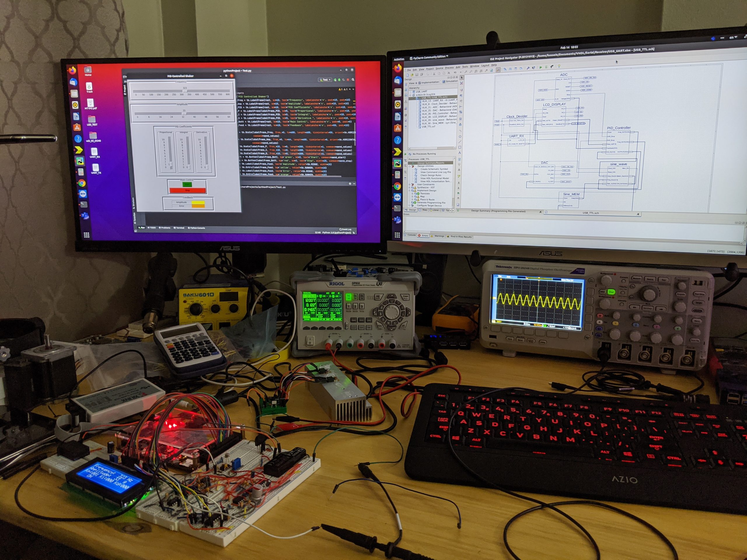Click the red Stop square in PyCharm toolbar

pos(348,80)
